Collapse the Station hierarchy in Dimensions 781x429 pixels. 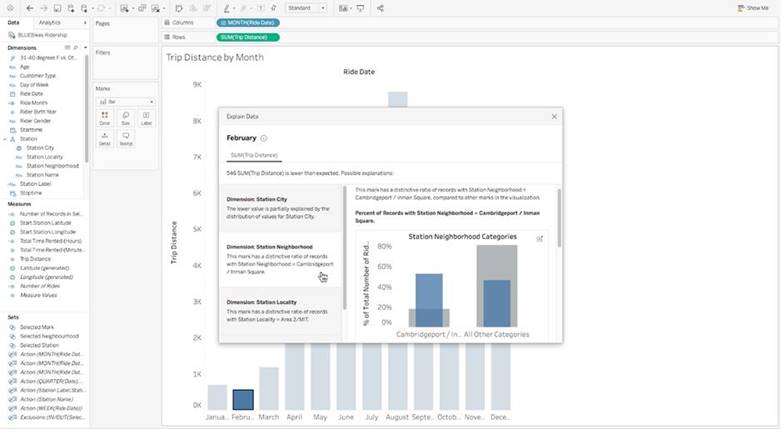3,139
